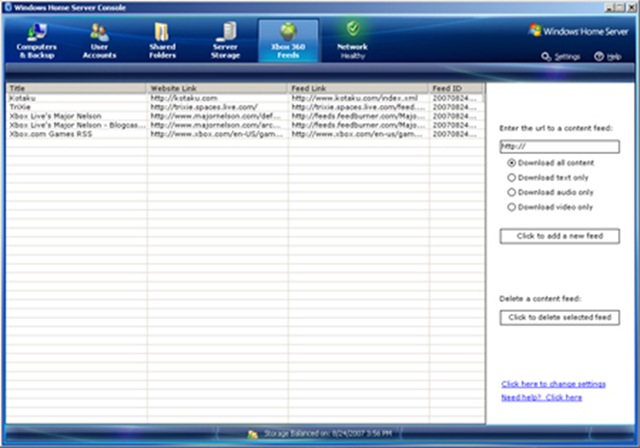Select Download video only option
This screenshot has width=640, height=448.
coord(550,207)
